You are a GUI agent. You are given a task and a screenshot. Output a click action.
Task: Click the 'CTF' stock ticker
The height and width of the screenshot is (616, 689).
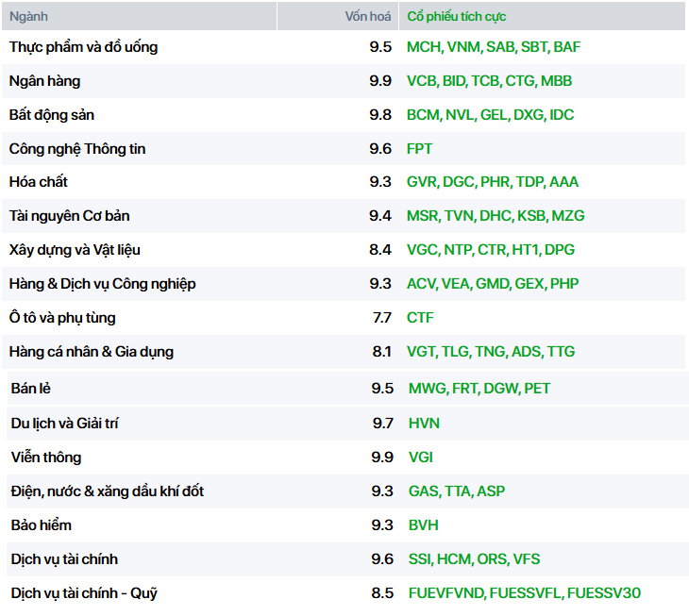pyautogui.click(x=420, y=318)
